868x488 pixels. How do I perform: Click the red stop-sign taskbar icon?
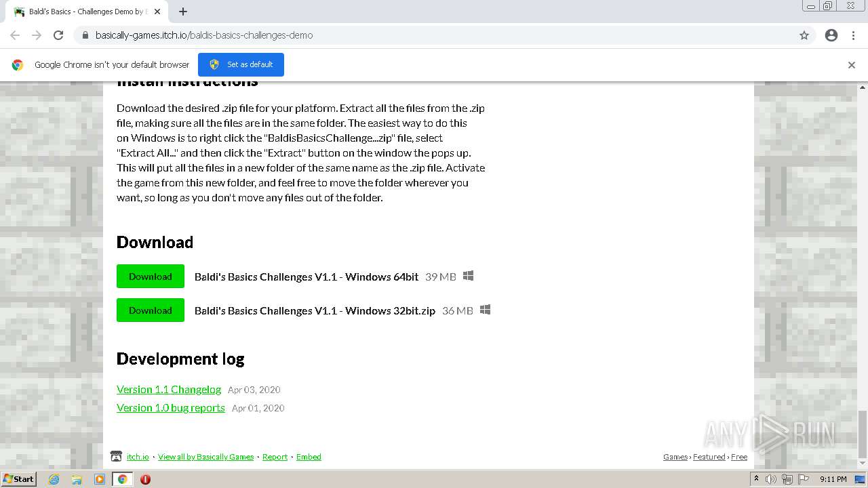(x=145, y=479)
